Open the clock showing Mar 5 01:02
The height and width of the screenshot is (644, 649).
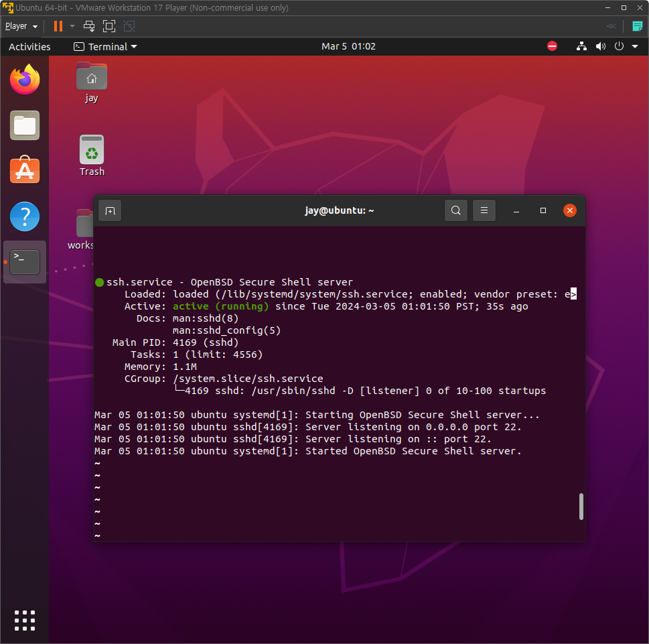[348, 46]
